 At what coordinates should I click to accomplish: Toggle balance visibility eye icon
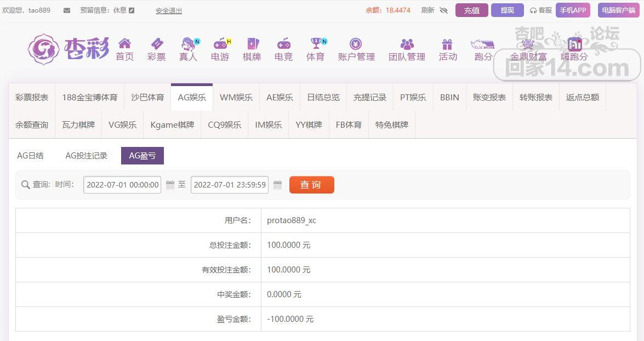[x=443, y=10]
